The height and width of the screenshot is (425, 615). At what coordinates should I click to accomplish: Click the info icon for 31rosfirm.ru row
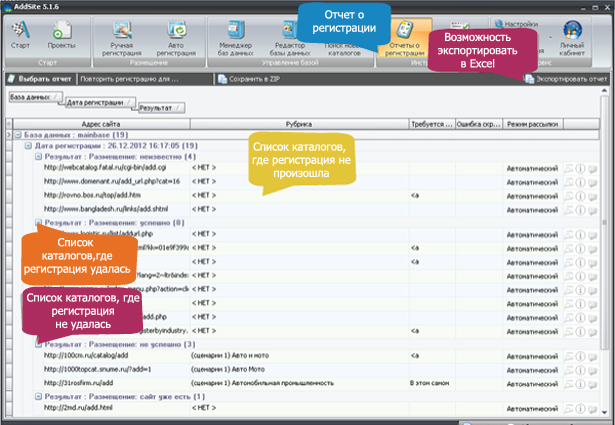pyautogui.click(x=580, y=384)
